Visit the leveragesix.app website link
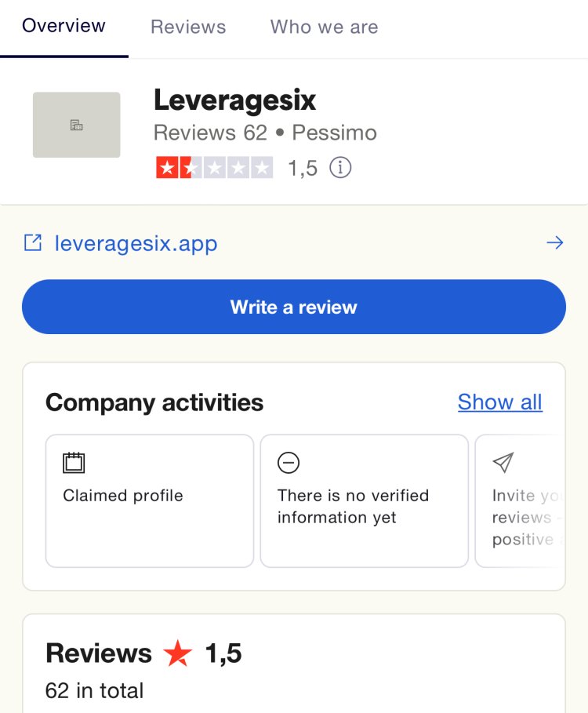Screen dimensions: 588x713 [x=136, y=244]
